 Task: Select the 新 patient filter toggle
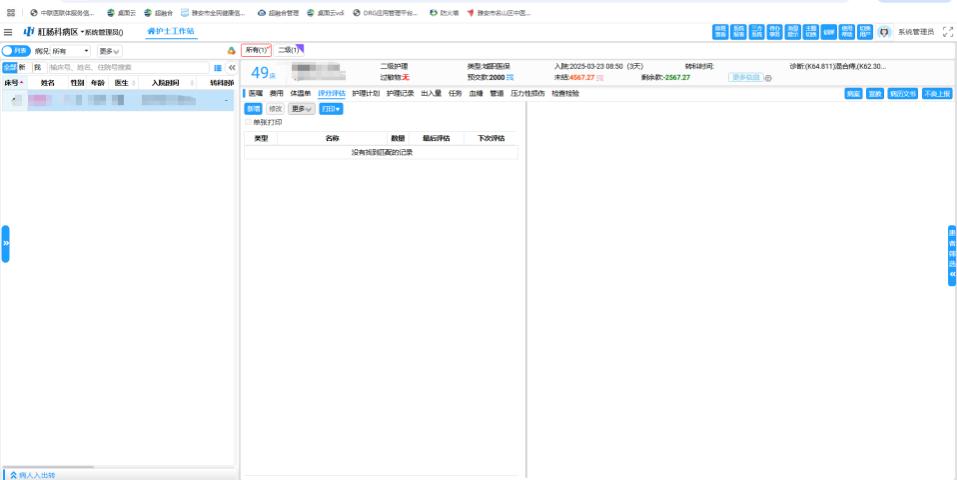point(23,68)
